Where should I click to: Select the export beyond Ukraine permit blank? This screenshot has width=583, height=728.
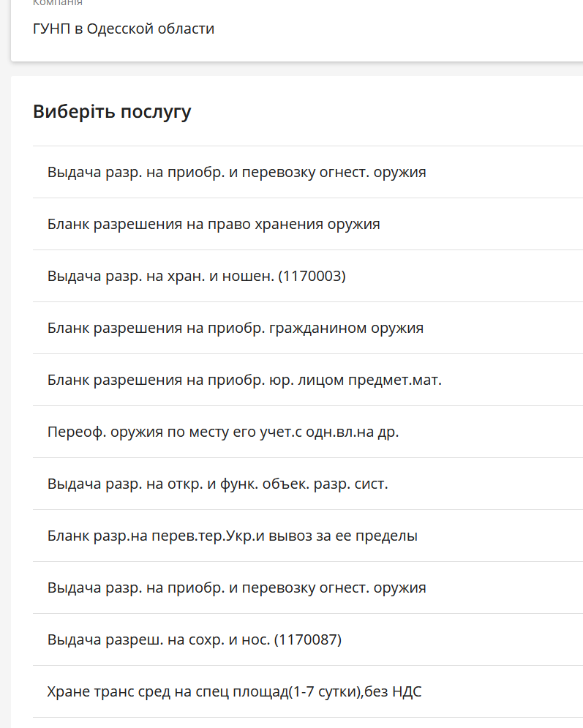point(232,536)
